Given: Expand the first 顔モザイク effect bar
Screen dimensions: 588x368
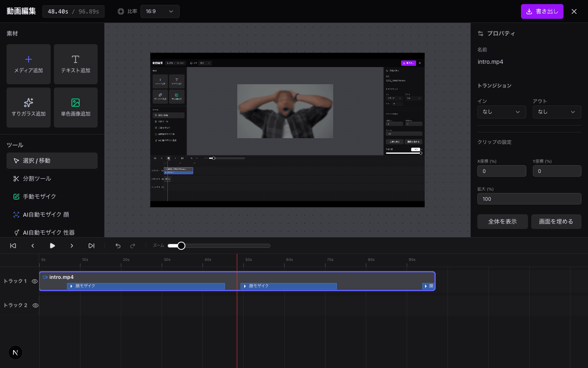Looking at the screenshot, I should point(72,286).
